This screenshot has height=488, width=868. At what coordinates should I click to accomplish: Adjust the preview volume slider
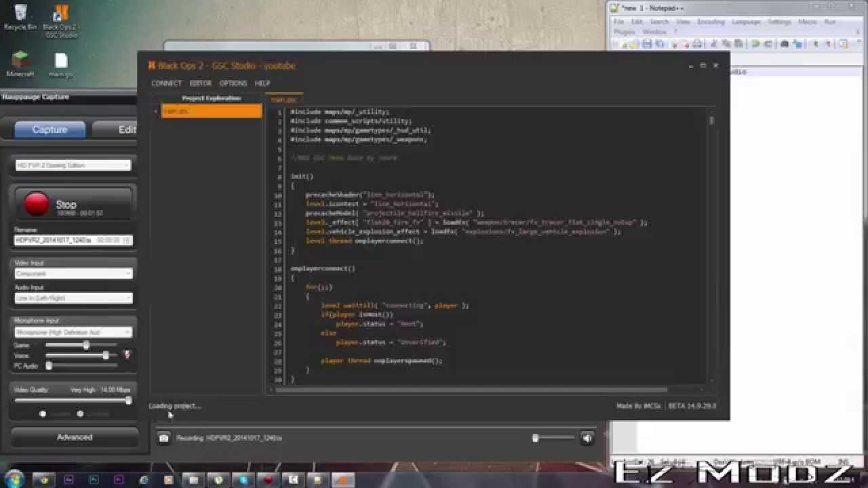pos(535,438)
